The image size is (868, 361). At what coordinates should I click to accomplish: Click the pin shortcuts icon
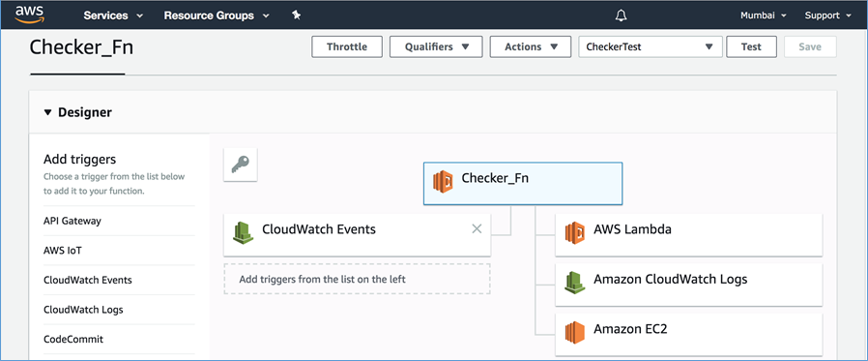[296, 15]
